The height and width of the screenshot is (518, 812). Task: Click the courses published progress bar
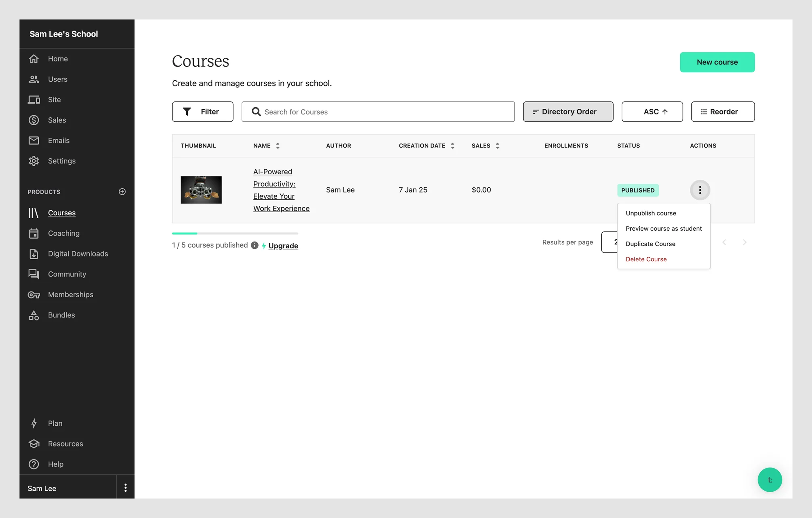click(x=235, y=234)
